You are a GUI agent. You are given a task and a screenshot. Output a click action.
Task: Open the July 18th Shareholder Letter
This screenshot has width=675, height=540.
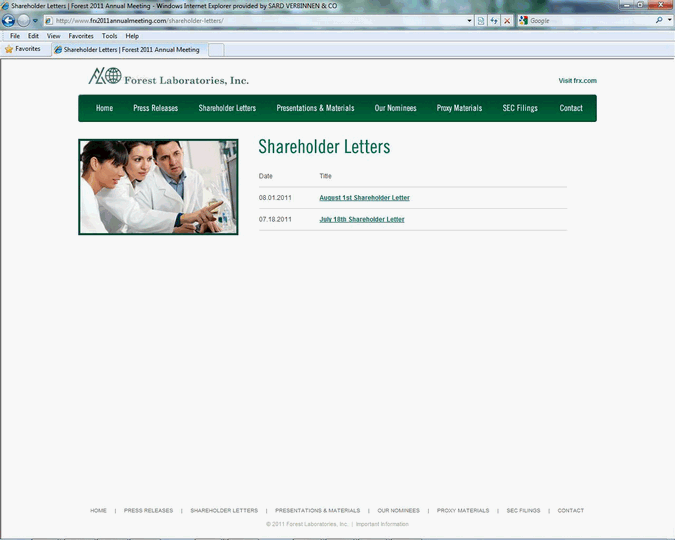tap(362, 219)
